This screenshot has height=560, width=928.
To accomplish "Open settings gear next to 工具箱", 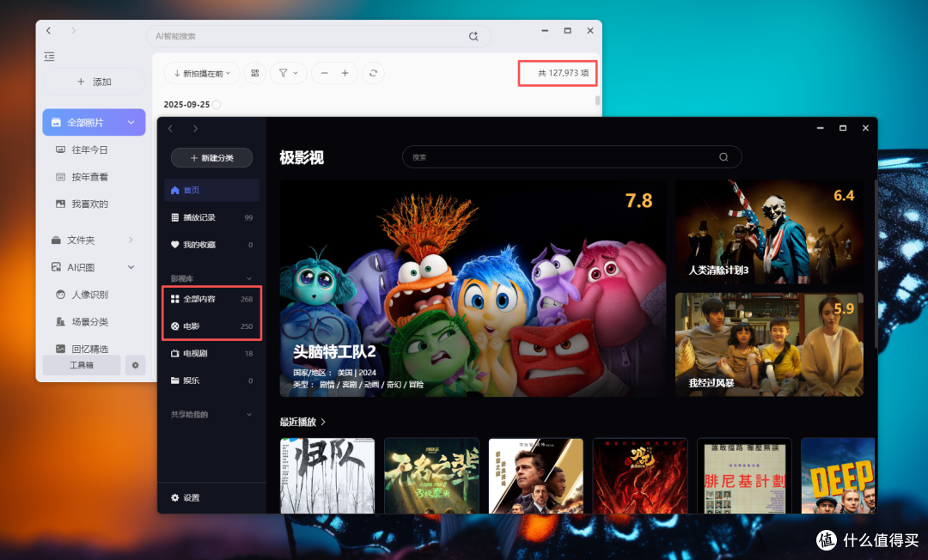I will tap(135, 365).
